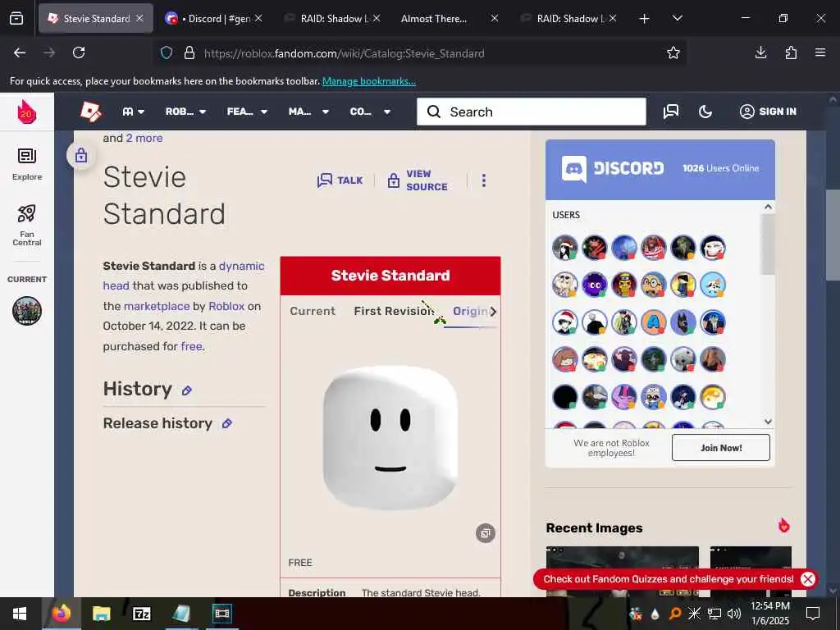Open the extensions puzzle icon

[x=791, y=52]
